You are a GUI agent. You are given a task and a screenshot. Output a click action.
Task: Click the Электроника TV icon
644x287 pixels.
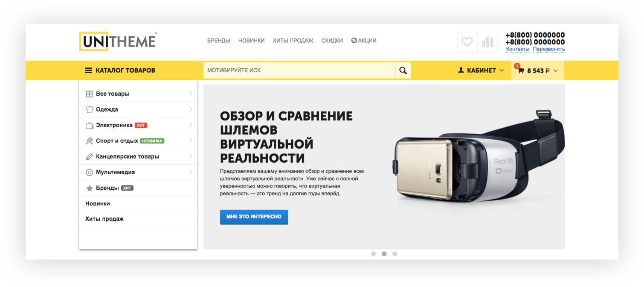click(x=89, y=126)
